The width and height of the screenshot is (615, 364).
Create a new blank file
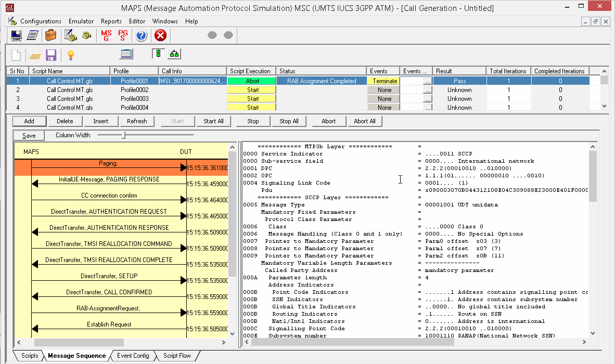coord(16,55)
